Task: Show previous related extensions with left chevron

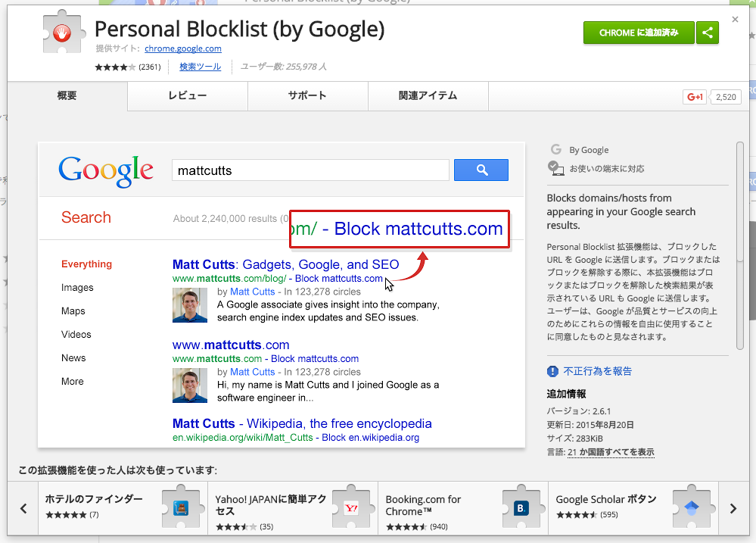Action: click(23, 508)
